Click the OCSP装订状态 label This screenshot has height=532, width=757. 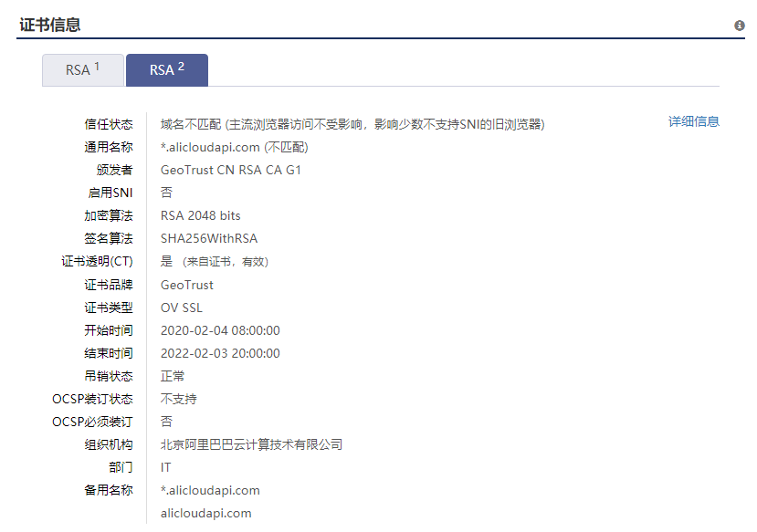(92, 399)
